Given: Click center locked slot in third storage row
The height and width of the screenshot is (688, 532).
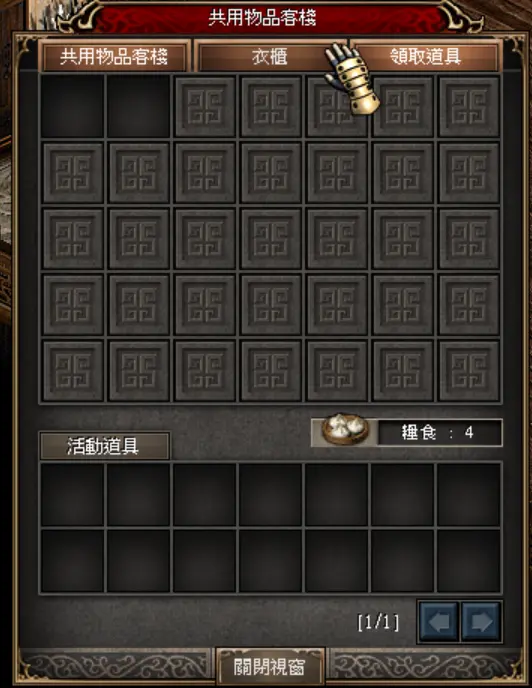Looking at the screenshot, I should 271,239.
